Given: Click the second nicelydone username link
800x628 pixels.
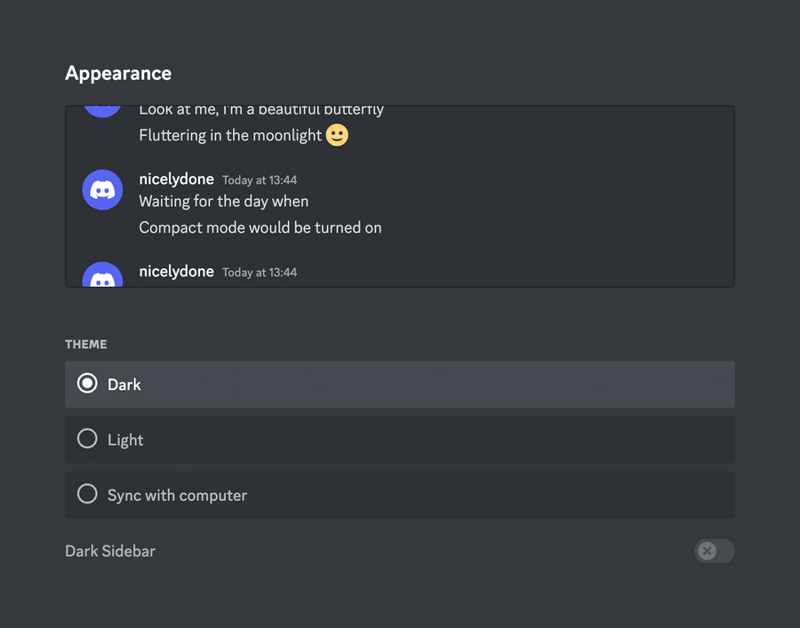Looking at the screenshot, I should pyautogui.click(x=176, y=271).
